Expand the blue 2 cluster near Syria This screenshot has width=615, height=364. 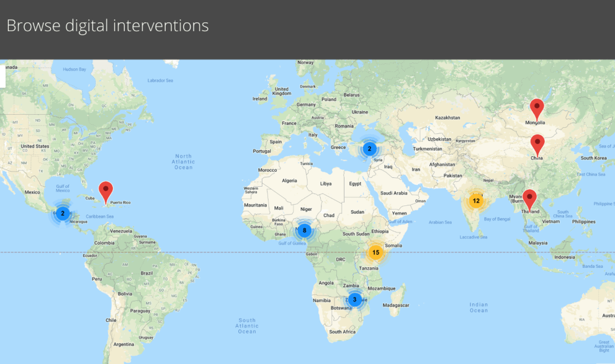tap(369, 149)
